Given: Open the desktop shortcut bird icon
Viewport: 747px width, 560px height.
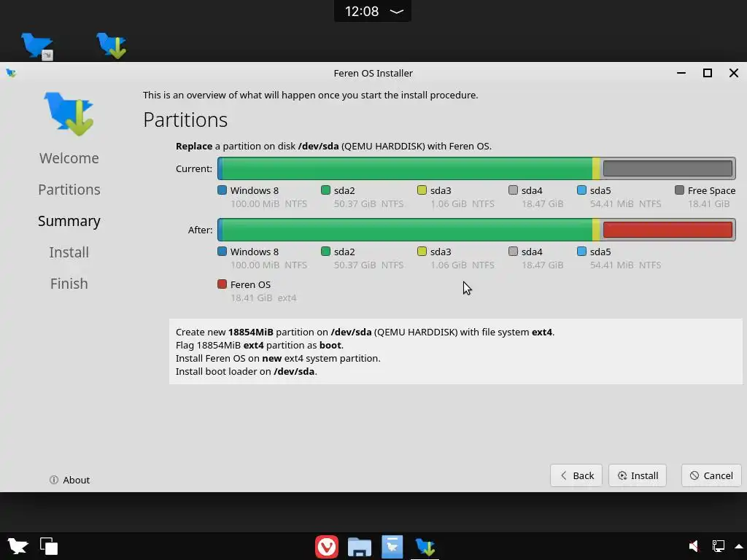Looking at the screenshot, I should (x=37, y=46).
